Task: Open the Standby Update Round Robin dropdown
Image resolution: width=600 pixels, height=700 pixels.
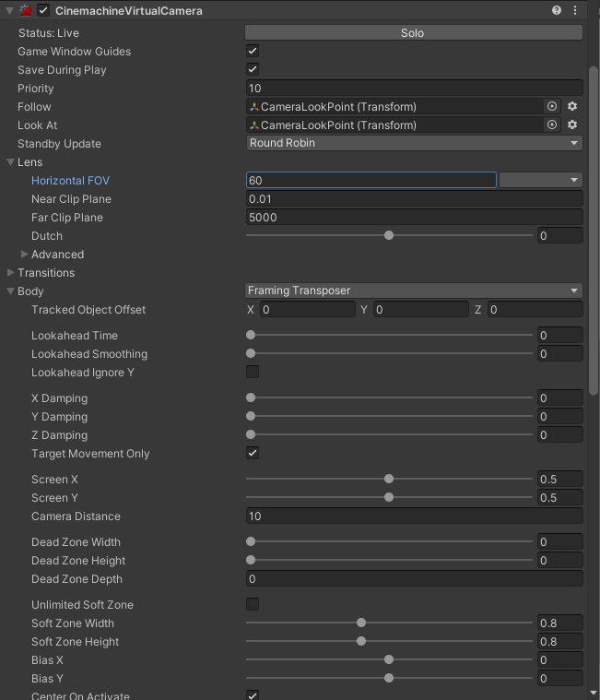Action: (414, 143)
